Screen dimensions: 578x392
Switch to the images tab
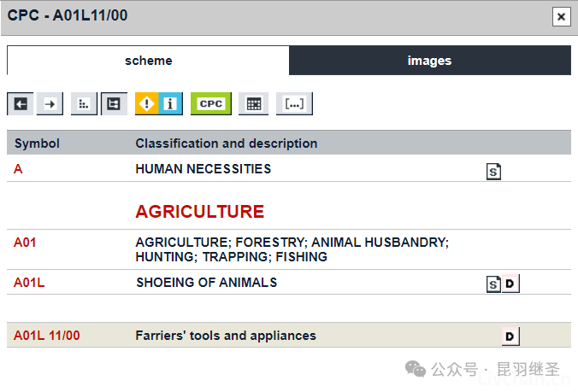pyautogui.click(x=430, y=61)
